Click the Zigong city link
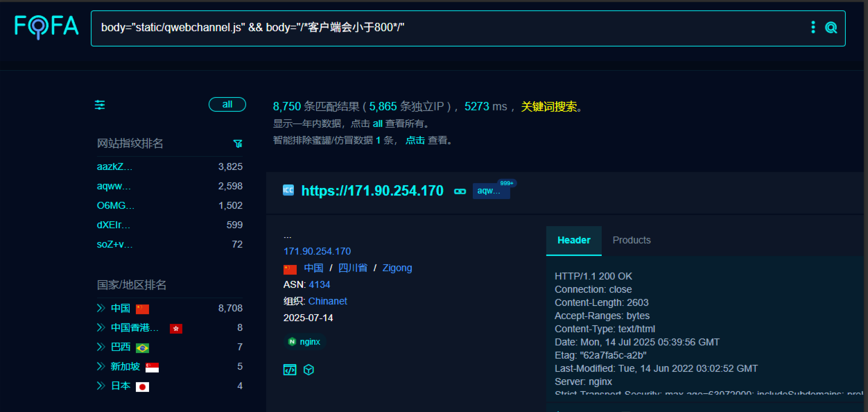Image resolution: width=868 pixels, height=412 pixels. [x=397, y=268]
